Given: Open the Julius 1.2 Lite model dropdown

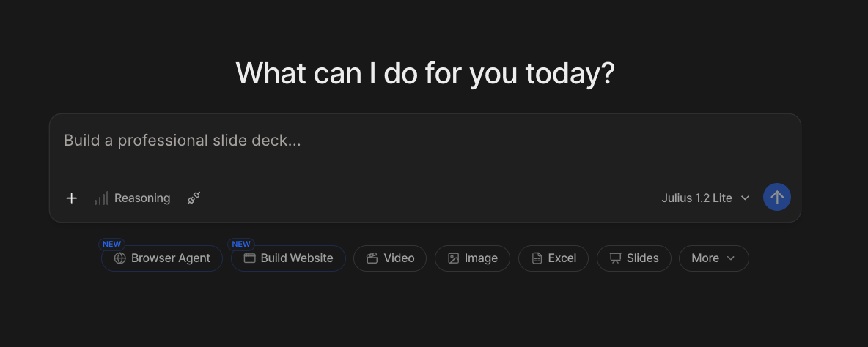Looking at the screenshot, I should pos(705,198).
